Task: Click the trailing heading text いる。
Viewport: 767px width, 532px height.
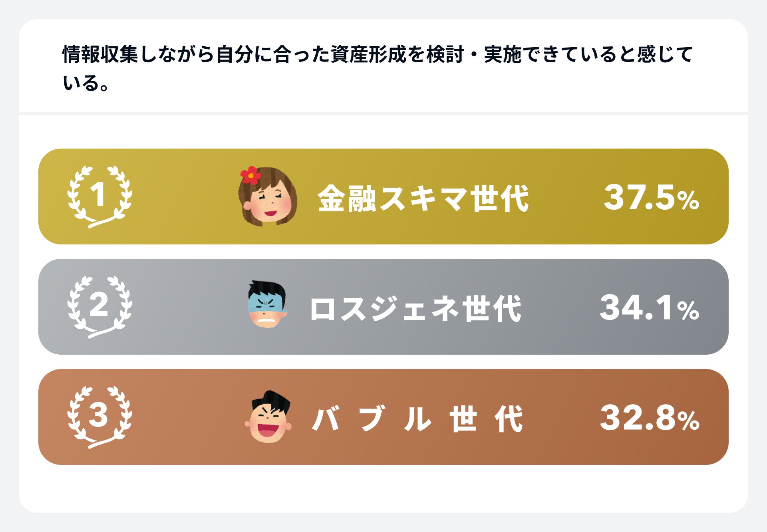Action: [85, 83]
